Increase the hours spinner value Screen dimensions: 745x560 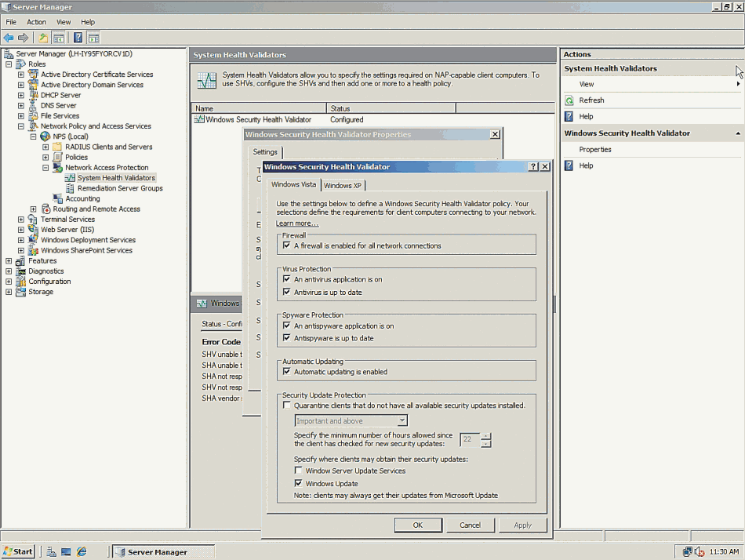click(486, 436)
